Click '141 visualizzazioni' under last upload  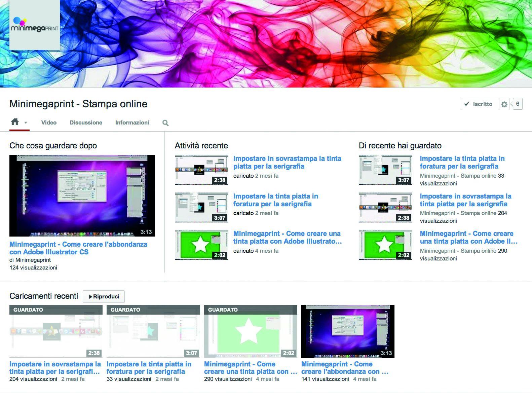click(x=325, y=379)
